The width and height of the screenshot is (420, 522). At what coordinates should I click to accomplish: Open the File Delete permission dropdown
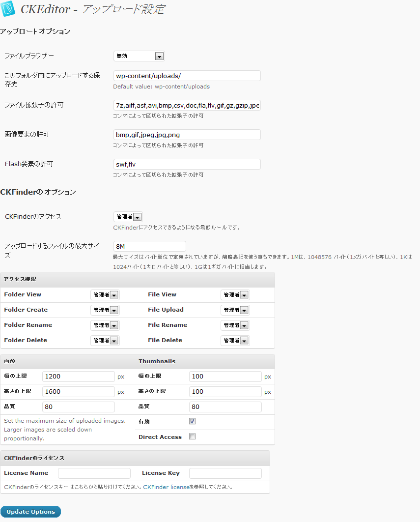(x=235, y=341)
